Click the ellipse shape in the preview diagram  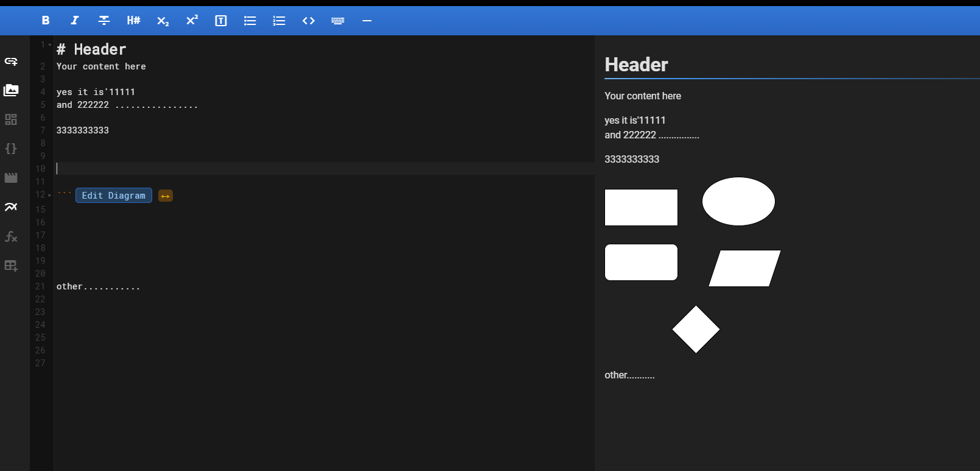coord(738,201)
